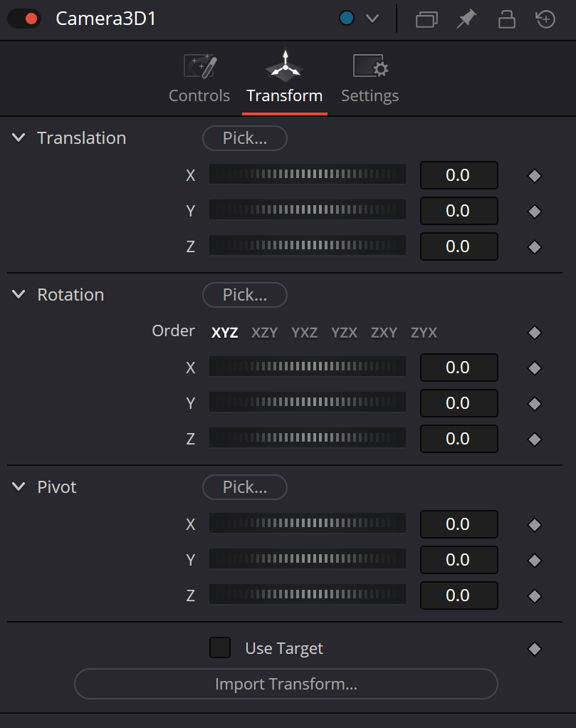576x728 pixels.
Task: Add keyframe for Translation Z
Action: [x=535, y=247]
